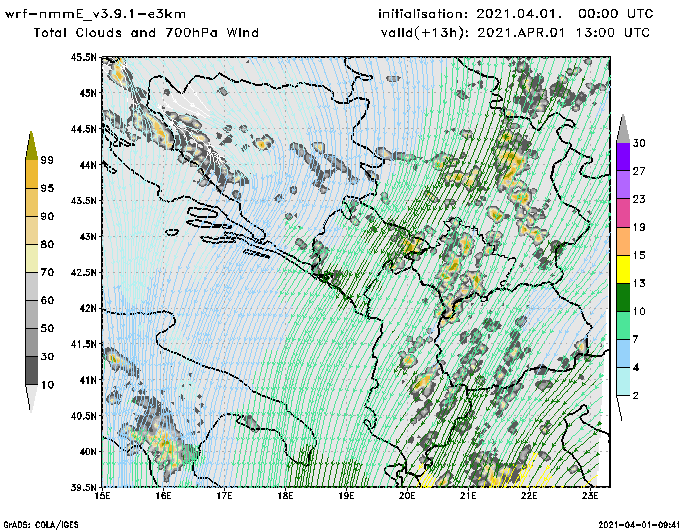This screenshot has height=530, width=700.
Task: Click the 15E longitude label
Action: [102, 496]
